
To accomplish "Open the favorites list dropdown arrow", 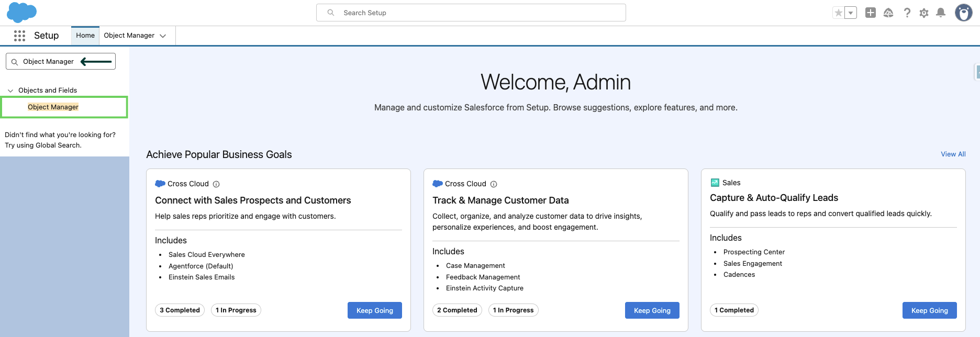I will coord(851,13).
